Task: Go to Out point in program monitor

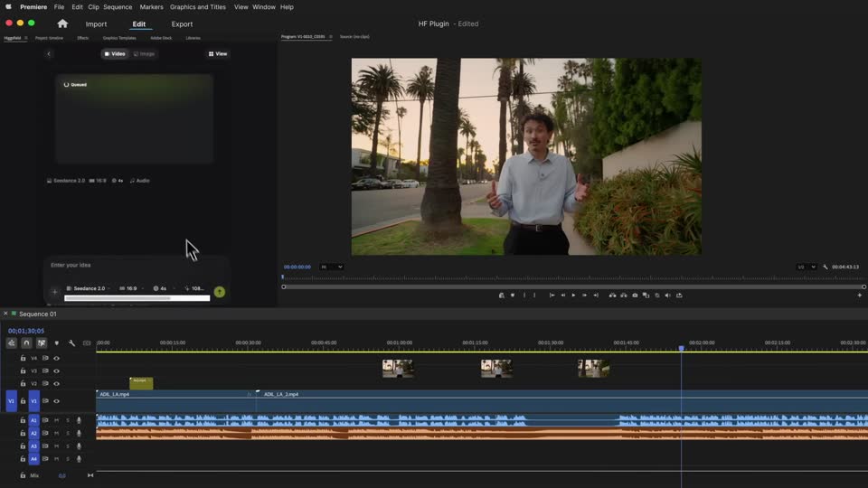Action: point(596,296)
